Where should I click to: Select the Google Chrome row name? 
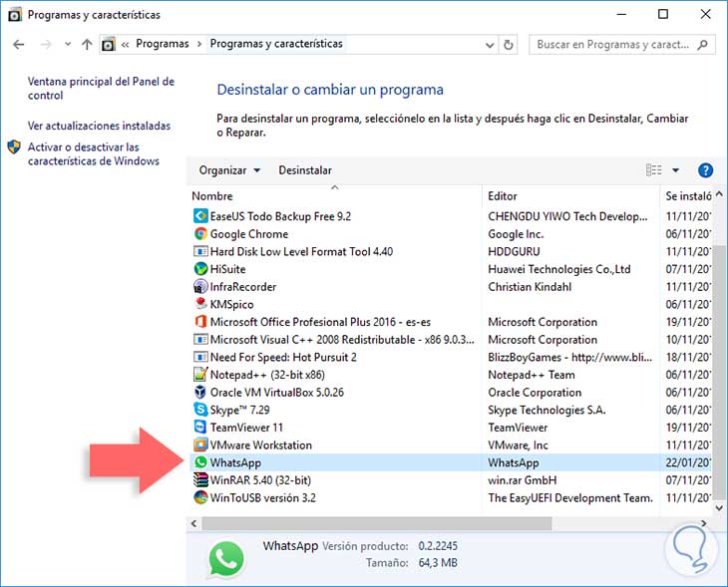(249, 234)
